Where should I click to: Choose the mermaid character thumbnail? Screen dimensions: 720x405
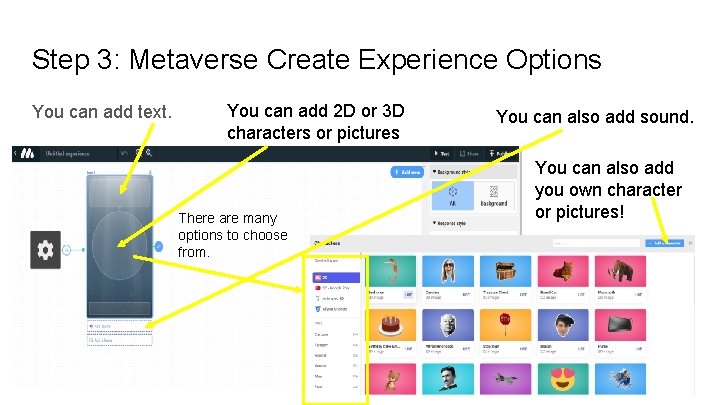pyautogui.click(x=392, y=271)
